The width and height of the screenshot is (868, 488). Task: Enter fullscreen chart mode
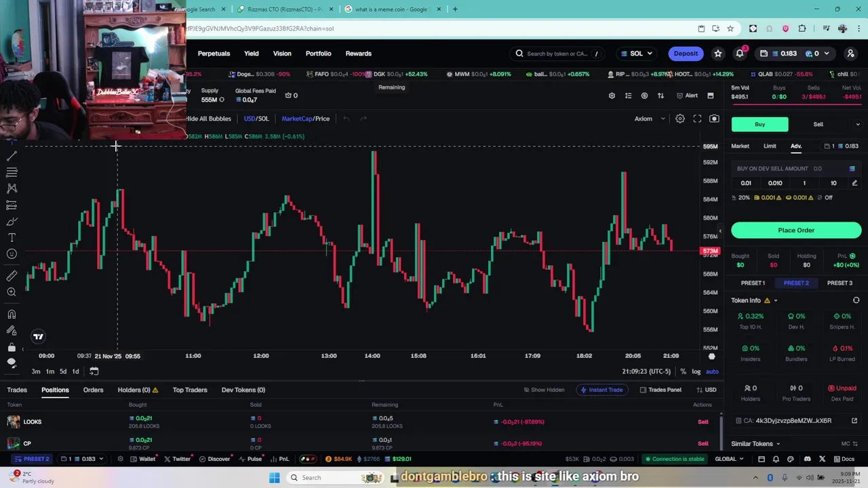tap(697, 119)
